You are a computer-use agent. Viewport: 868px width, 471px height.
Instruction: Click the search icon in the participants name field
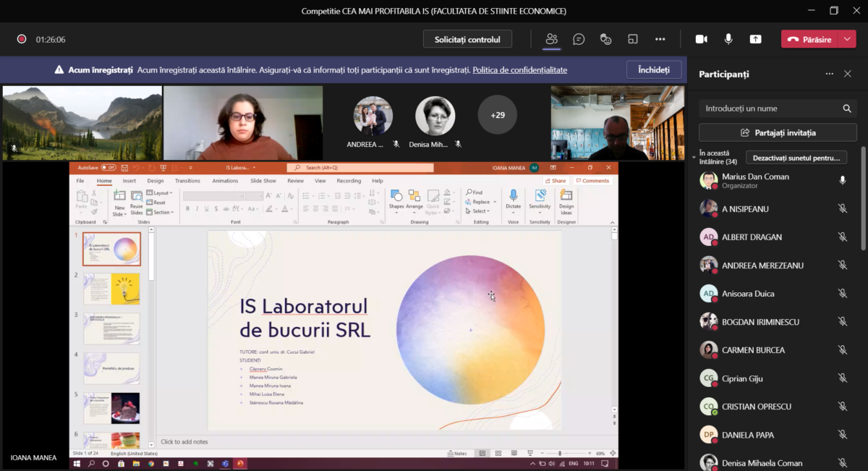tap(846, 109)
